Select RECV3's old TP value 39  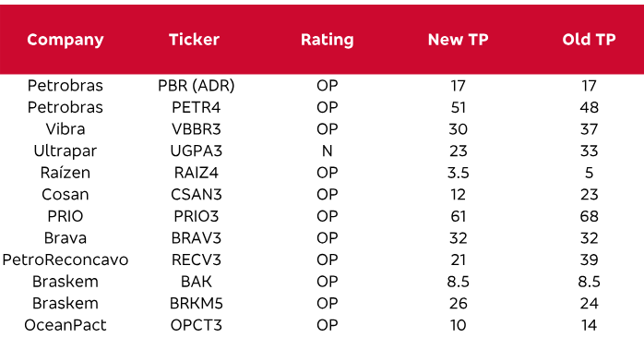[589, 260]
